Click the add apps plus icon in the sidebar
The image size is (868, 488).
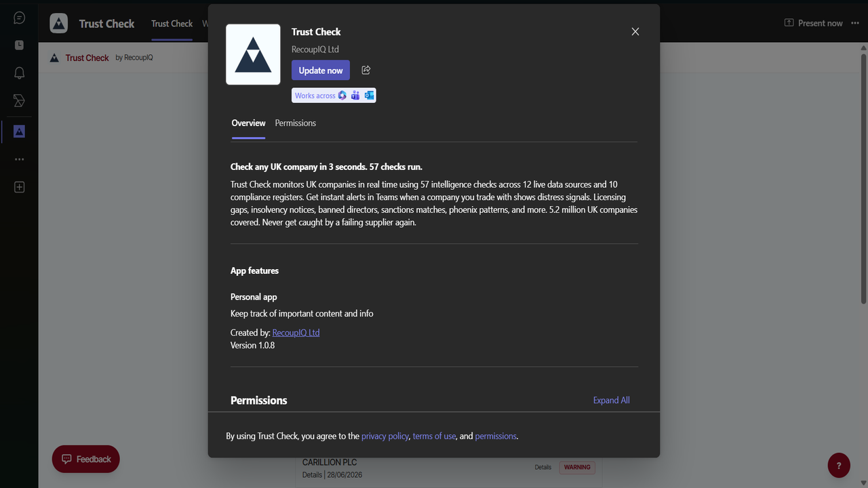[19, 187]
